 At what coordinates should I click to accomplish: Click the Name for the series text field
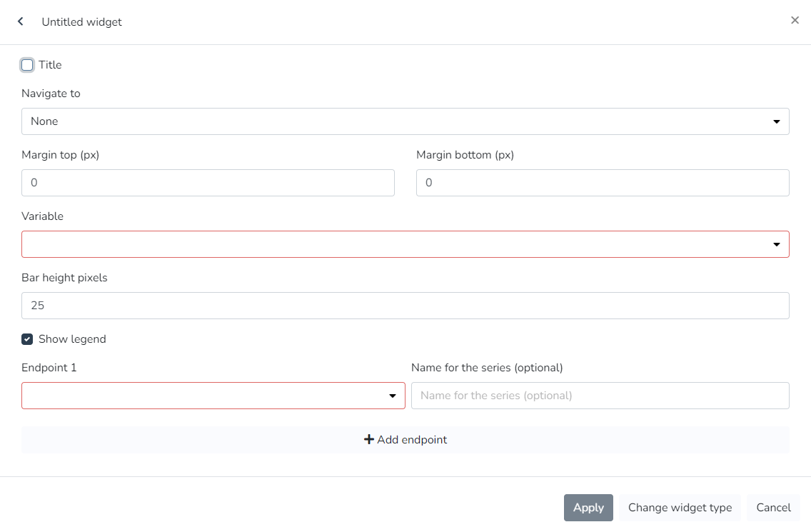point(600,396)
